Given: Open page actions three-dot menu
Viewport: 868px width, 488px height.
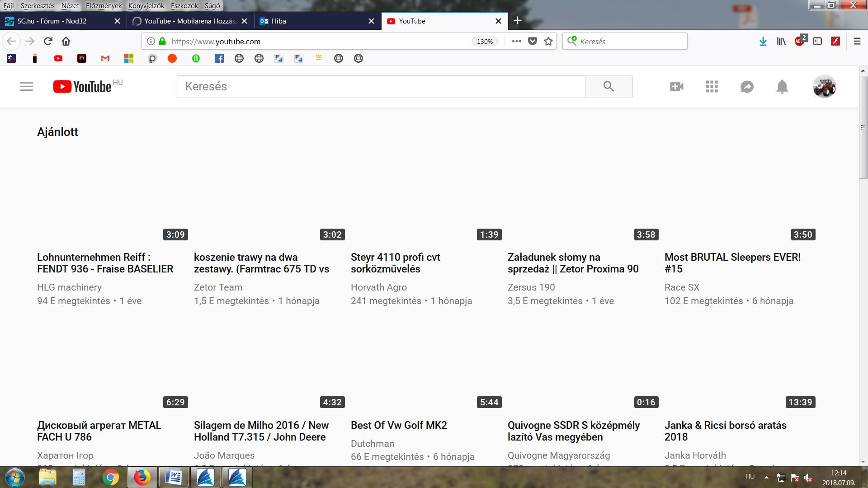Looking at the screenshot, I should coord(516,41).
